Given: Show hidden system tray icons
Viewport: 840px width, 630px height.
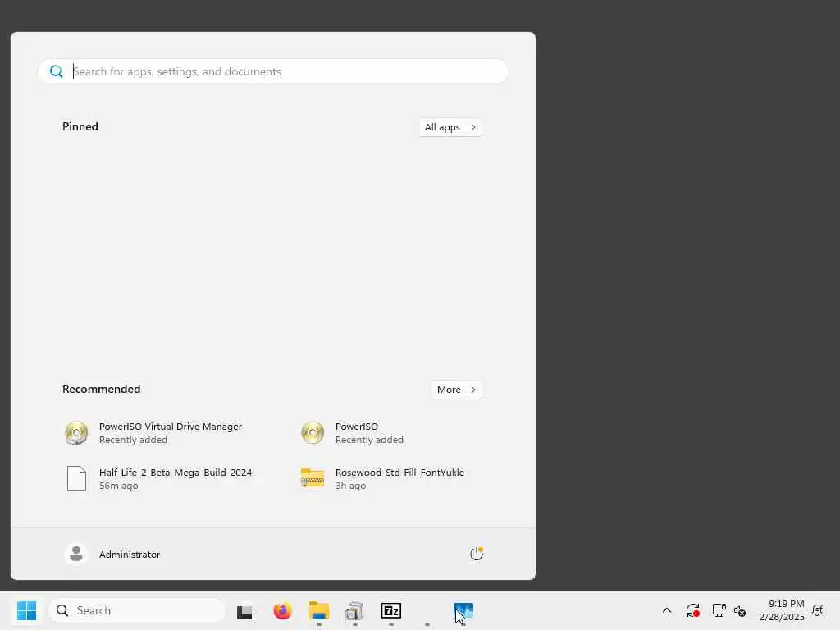Looking at the screenshot, I should [x=667, y=610].
